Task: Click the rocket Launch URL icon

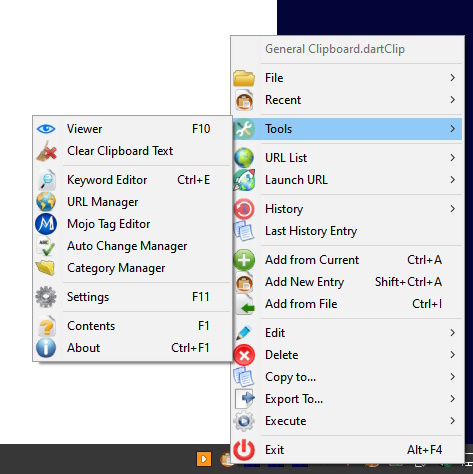Action: [x=244, y=180]
